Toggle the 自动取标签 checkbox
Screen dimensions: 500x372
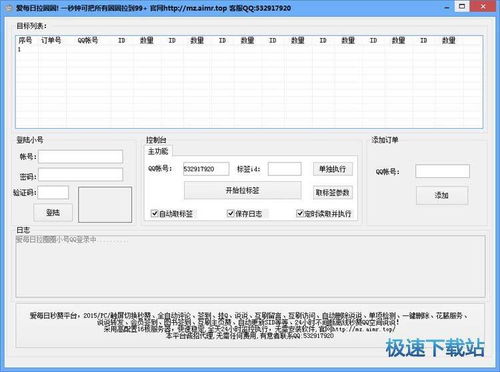(x=154, y=213)
